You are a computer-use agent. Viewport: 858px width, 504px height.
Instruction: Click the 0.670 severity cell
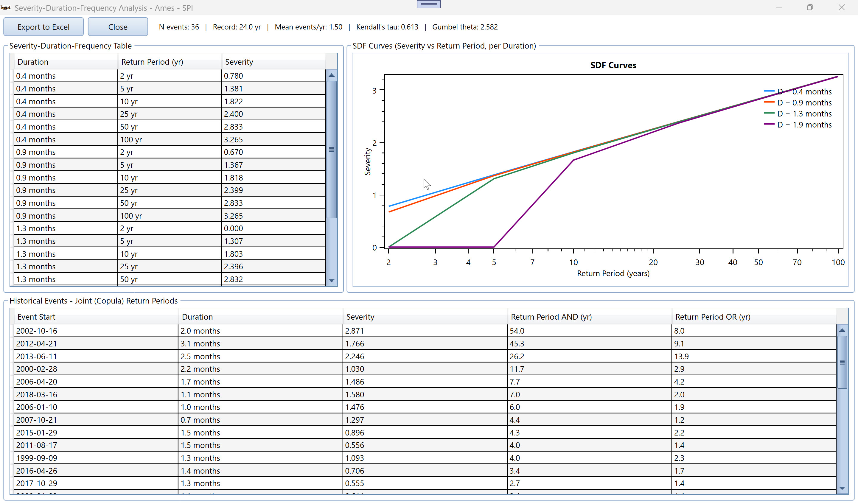pos(274,152)
